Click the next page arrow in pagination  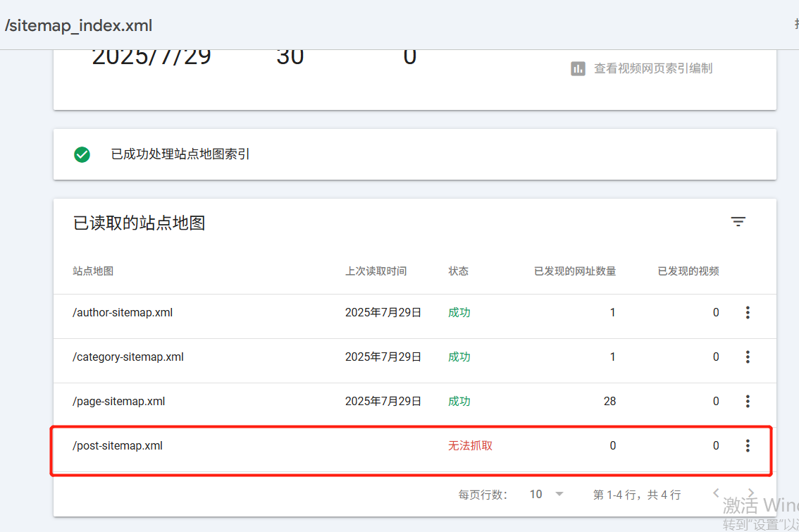coord(751,493)
